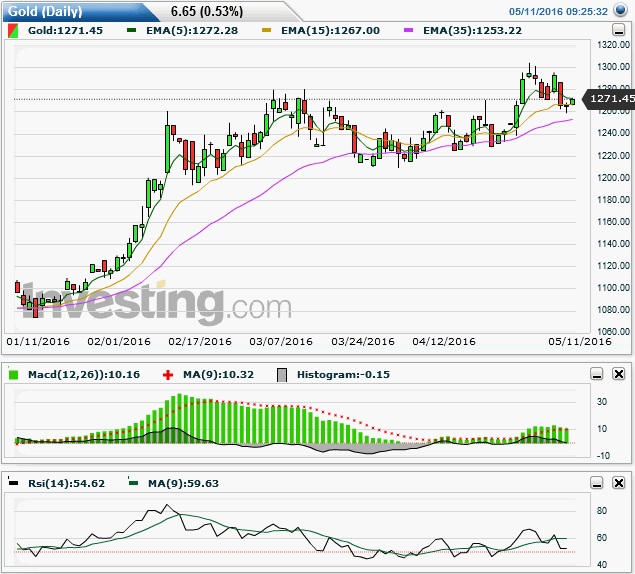Click the black Rsi(14) legend marker
Viewport: 635px width, 574px height.
pyautogui.click(x=13, y=482)
